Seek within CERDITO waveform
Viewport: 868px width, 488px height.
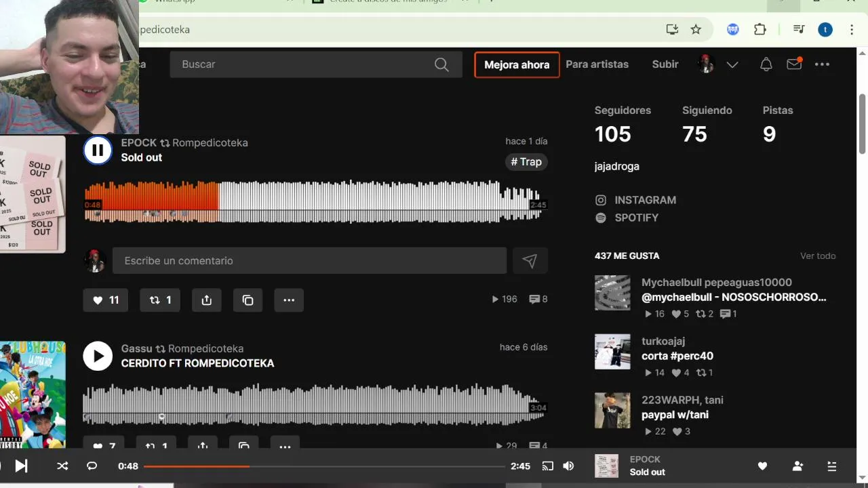(314, 404)
